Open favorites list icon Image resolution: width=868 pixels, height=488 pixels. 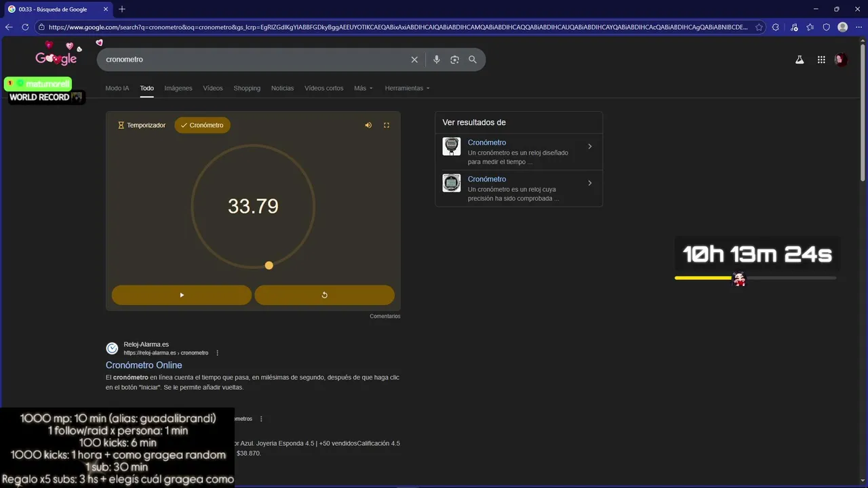coord(810,27)
